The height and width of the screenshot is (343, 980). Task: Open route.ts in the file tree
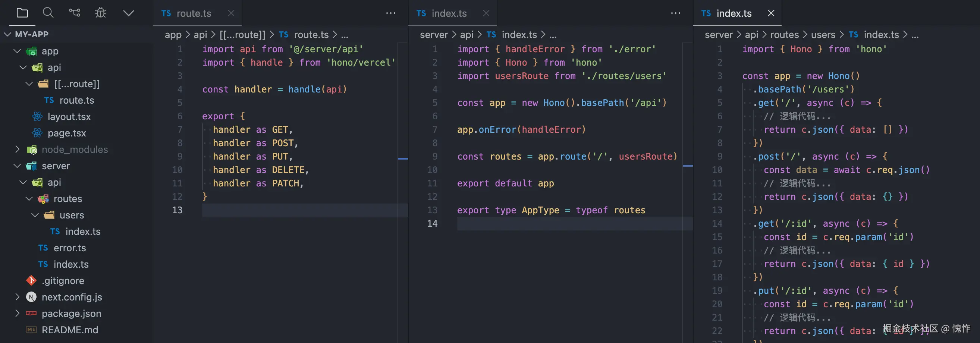(x=76, y=100)
